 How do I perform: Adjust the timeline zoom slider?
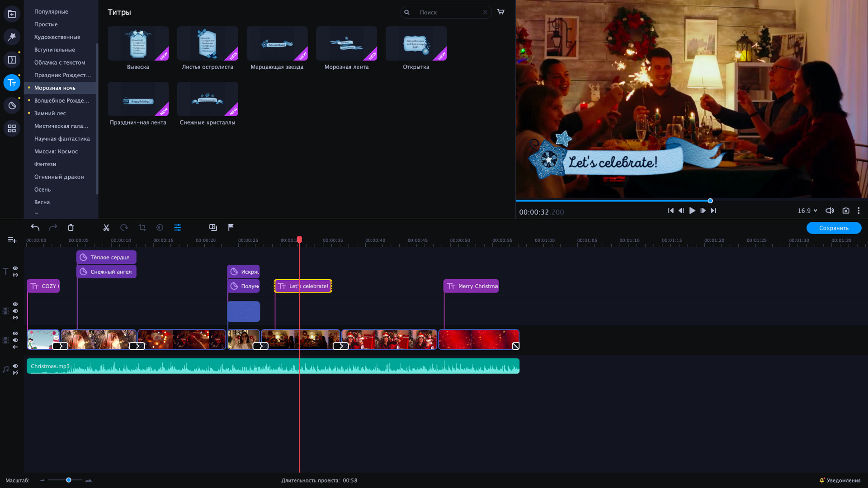[x=68, y=480]
